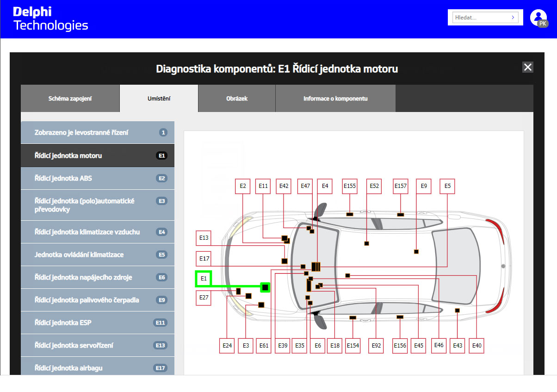Viewport: 557px width, 392px height.
Task: Select the E154 label on the diagram
Action: (x=353, y=346)
